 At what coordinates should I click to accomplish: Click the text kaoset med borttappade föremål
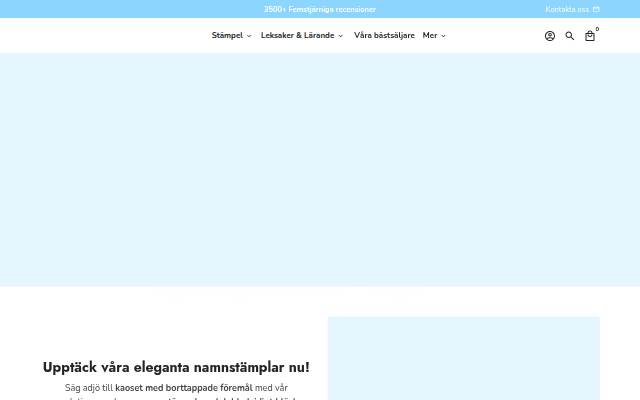[x=184, y=388]
